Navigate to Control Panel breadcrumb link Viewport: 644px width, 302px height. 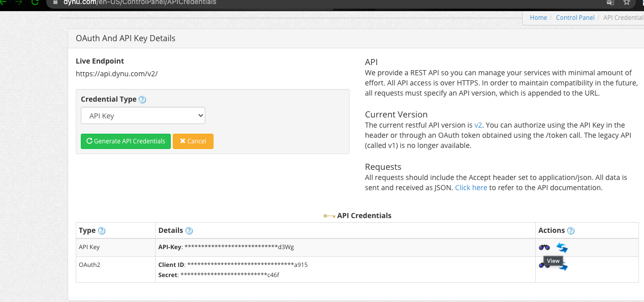[575, 17]
